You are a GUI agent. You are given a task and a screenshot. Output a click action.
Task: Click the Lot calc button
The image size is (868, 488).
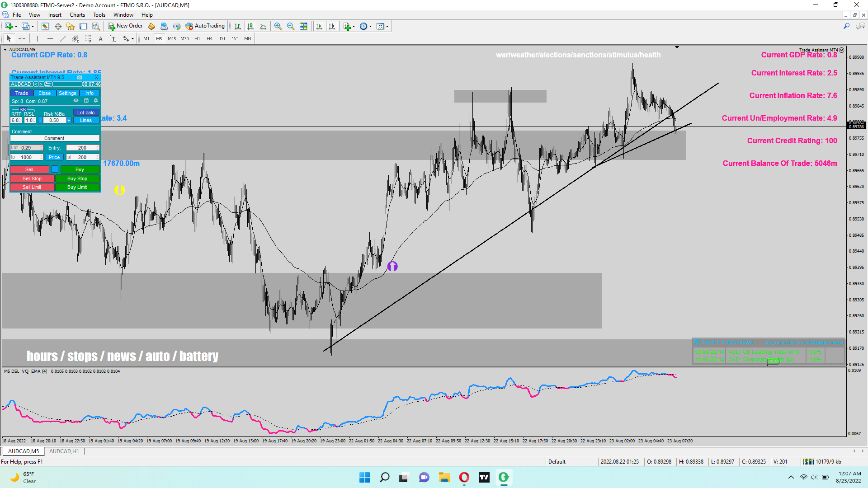[x=86, y=113]
